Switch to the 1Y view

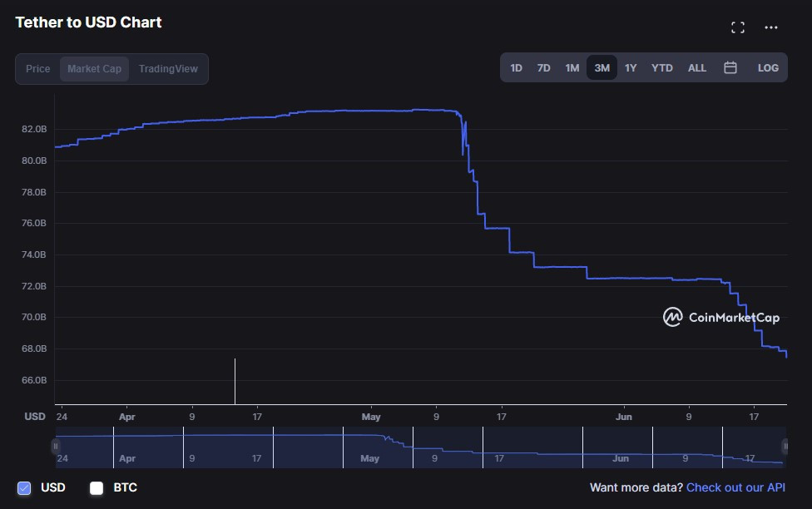pos(630,67)
